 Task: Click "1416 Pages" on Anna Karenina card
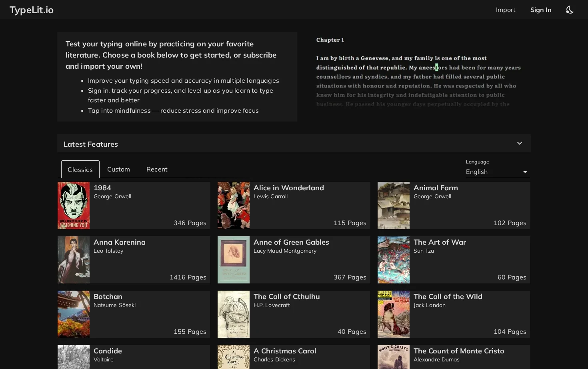[188, 277]
